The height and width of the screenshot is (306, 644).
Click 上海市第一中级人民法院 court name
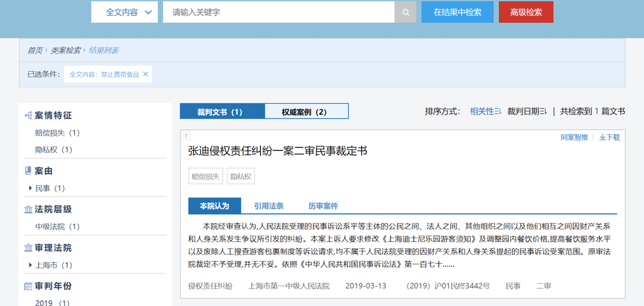pyautogui.click(x=289, y=286)
